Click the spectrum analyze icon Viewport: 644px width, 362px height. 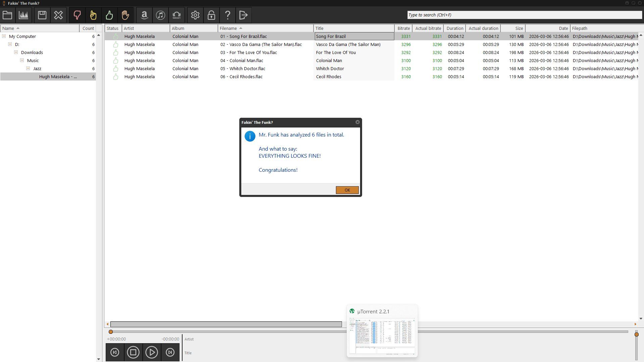(23, 15)
